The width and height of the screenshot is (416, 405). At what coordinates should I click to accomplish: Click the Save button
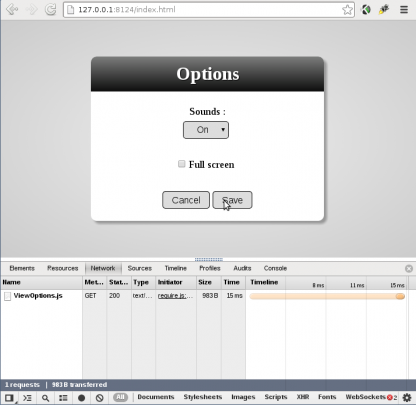pos(232,200)
